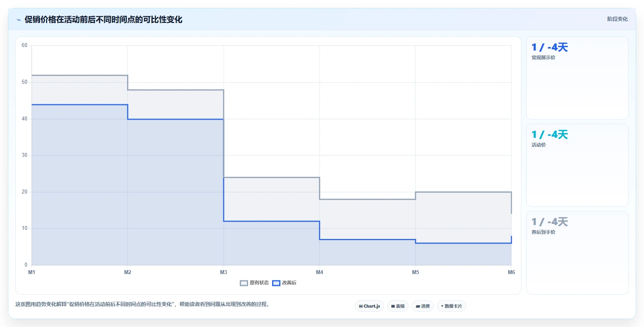Click the M2 axis label
The width and height of the screenshot is (644, 327).
point(128,272)
